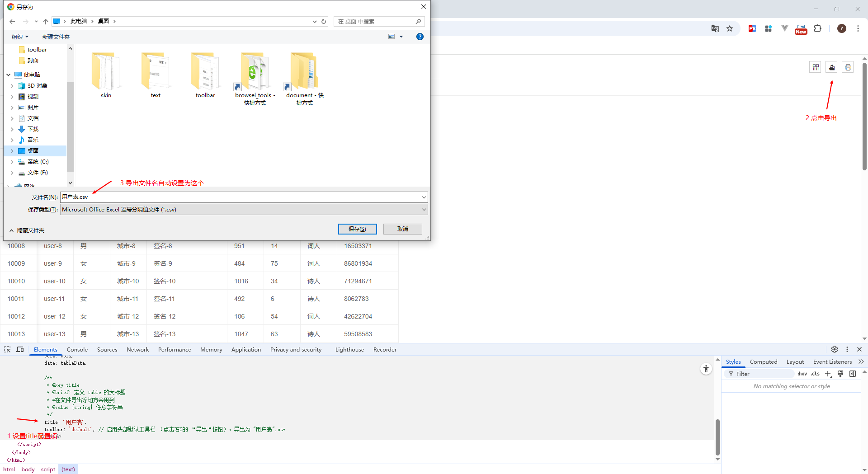Open the DevTools settings gear
Viewport: 868px width, 474px height.
click(x=835, y=349)
